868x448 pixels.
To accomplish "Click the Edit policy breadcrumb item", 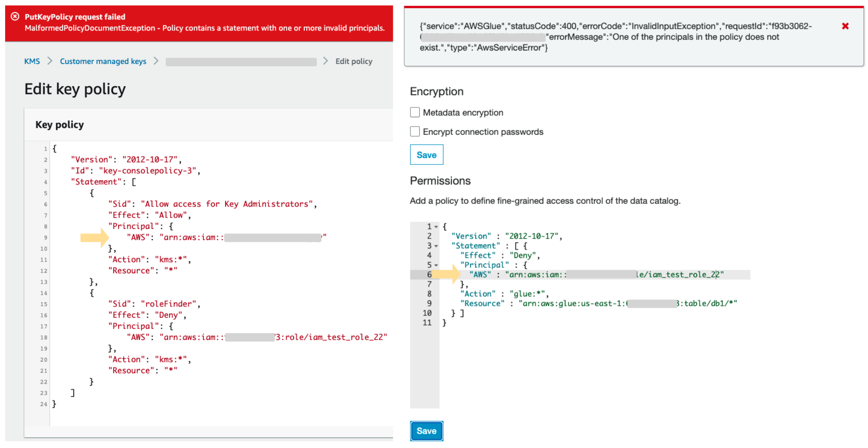I will coord(353,61).
